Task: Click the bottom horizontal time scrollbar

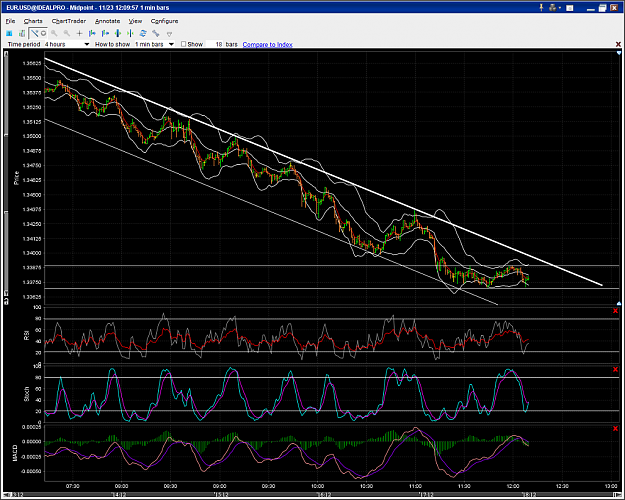Action: coord(311,494)
